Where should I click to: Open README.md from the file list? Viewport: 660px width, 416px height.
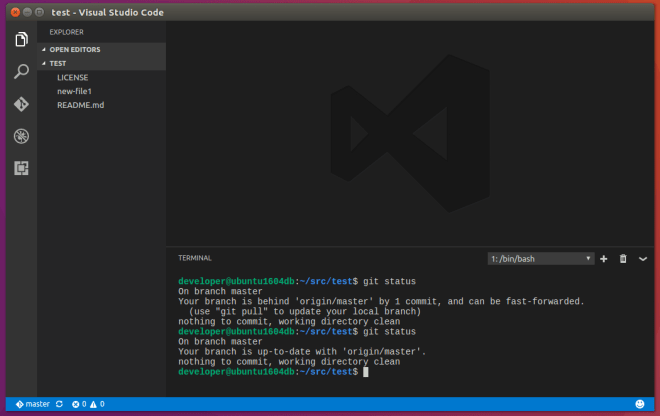coord(78,105)
